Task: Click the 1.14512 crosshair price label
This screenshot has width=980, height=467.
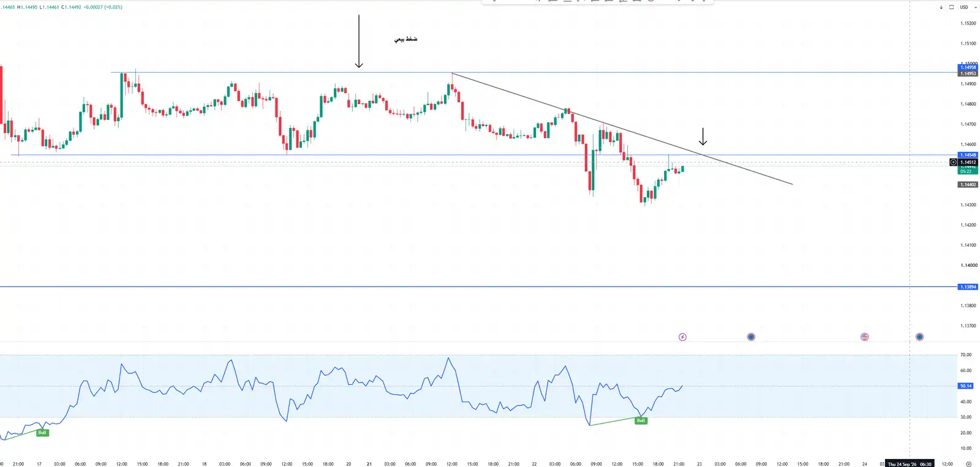Action: pos(968,162)
